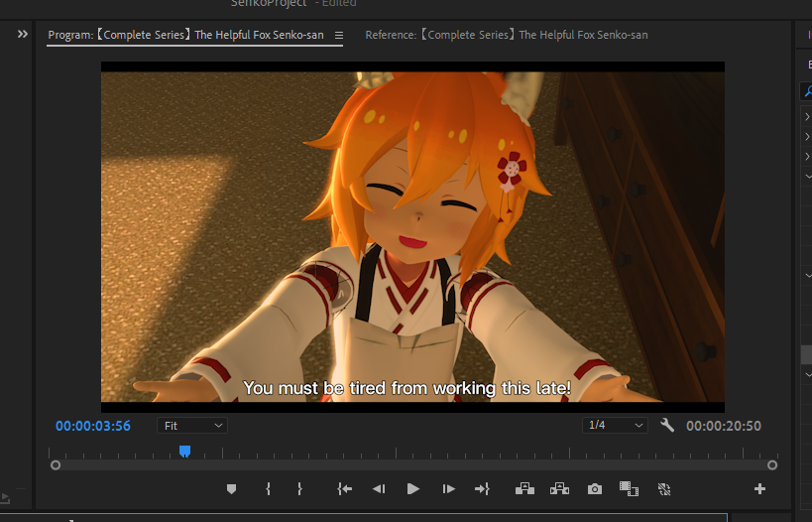This screenshot has width=812, height=522.
Task: Click the Add Marker button
Action: pyautogui.click(x=231, y=489)
